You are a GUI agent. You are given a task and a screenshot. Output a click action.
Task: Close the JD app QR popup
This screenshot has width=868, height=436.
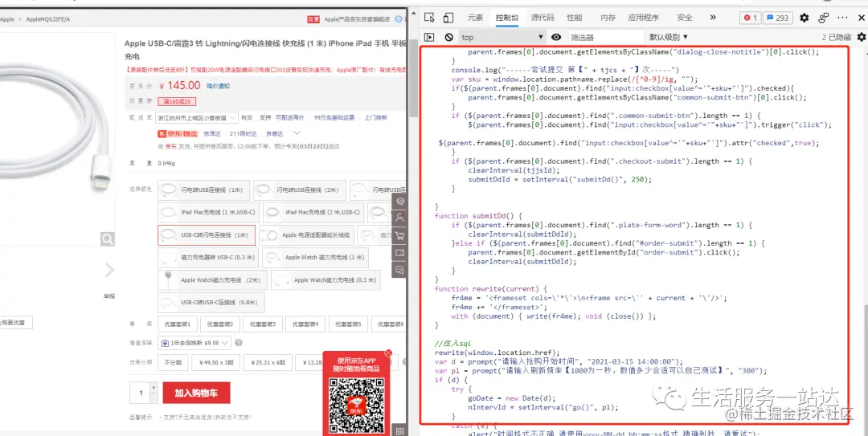[x=388, y=352]
